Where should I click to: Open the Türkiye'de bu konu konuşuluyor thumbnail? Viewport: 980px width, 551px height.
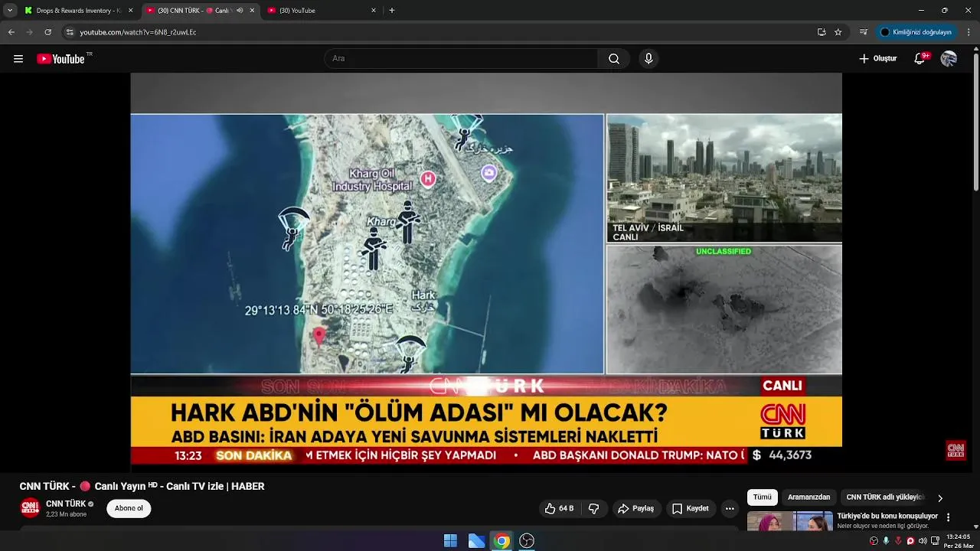[x=790, y=521]
